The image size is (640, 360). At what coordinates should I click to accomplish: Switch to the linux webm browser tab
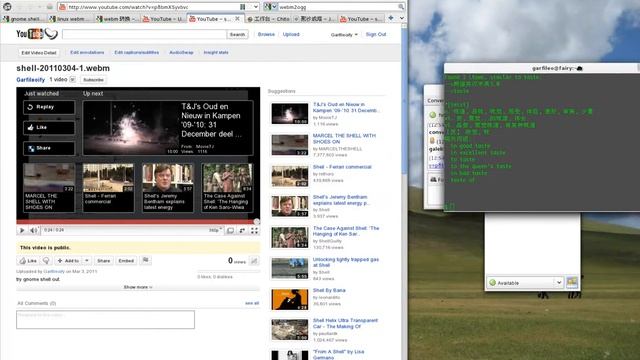click(x=70, y=19)
